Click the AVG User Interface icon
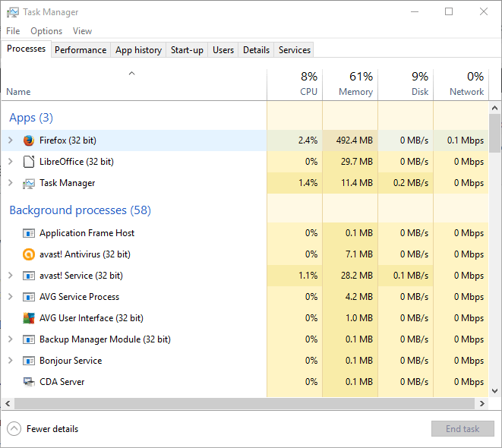The height and width of the screenshot is (448, 502). click(29, 318)
